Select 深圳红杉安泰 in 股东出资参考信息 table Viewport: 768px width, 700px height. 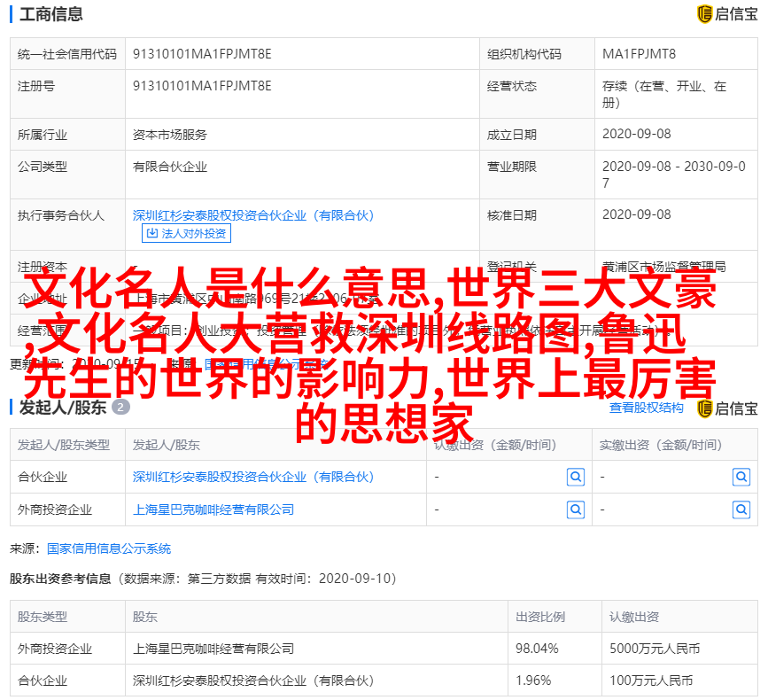tap(253, 681)
